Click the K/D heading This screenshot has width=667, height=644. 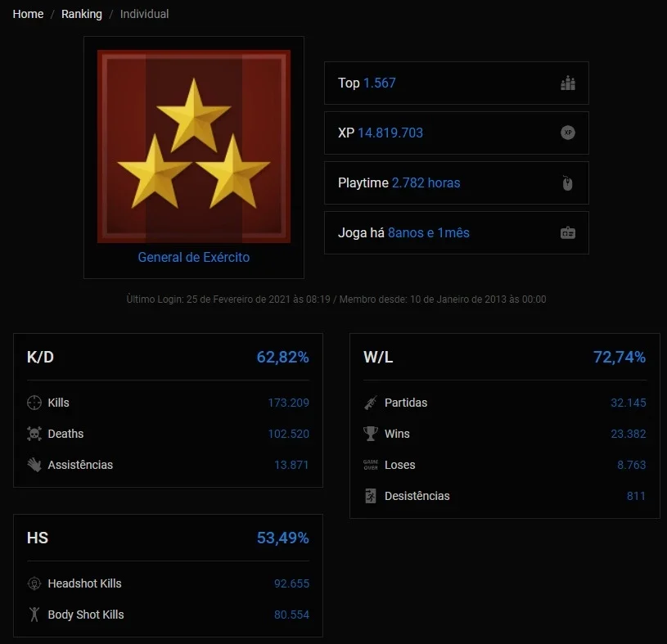click(40, 357)
